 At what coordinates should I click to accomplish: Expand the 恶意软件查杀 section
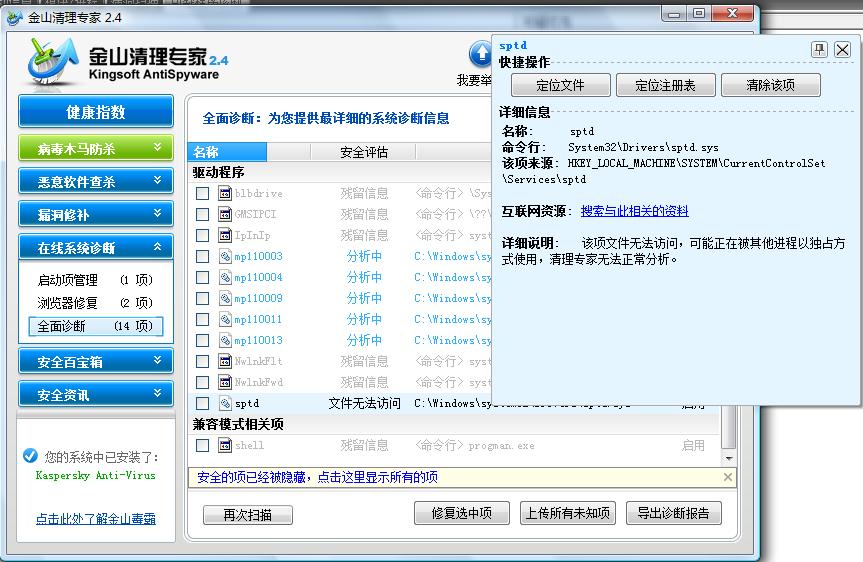coord(96,181)
